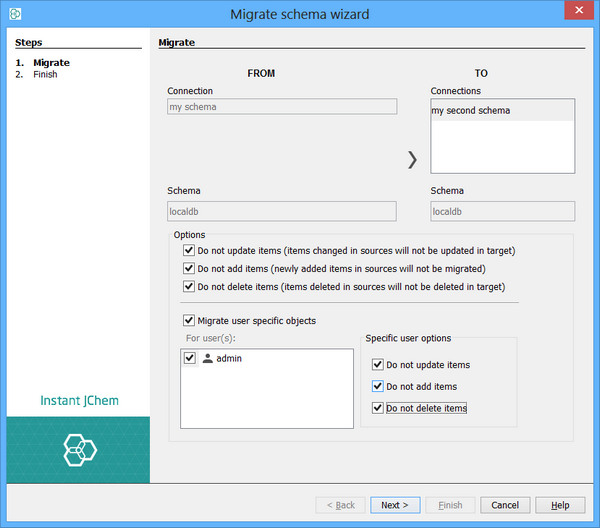Click the FROM Connection field
The height and width of the screenshot is (528, 600).
click(x=282, y=107)
